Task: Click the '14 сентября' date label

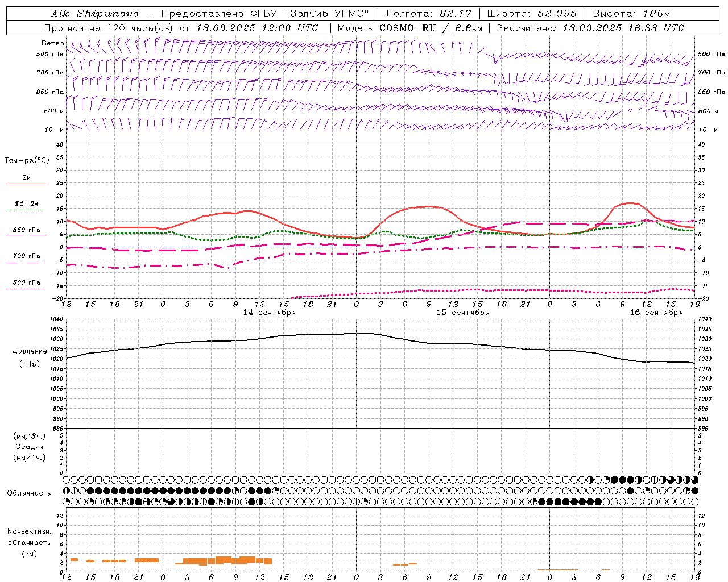Action: tap(270, 313)
